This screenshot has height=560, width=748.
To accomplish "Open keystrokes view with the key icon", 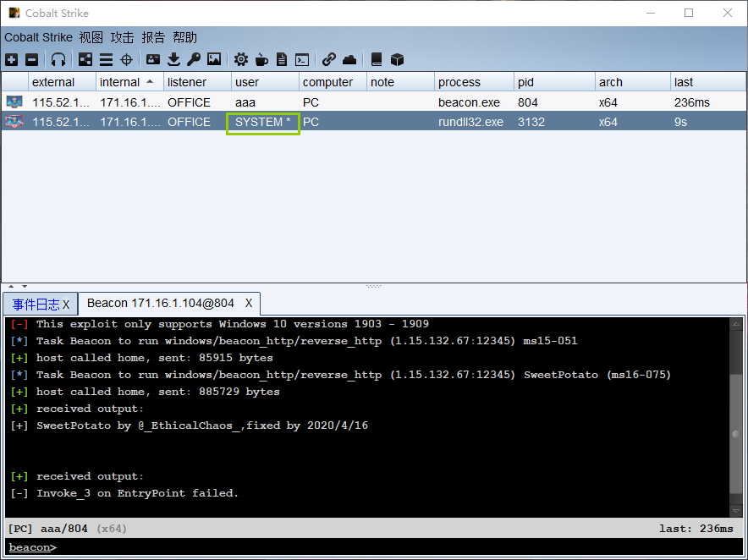I will coord(194,59).
